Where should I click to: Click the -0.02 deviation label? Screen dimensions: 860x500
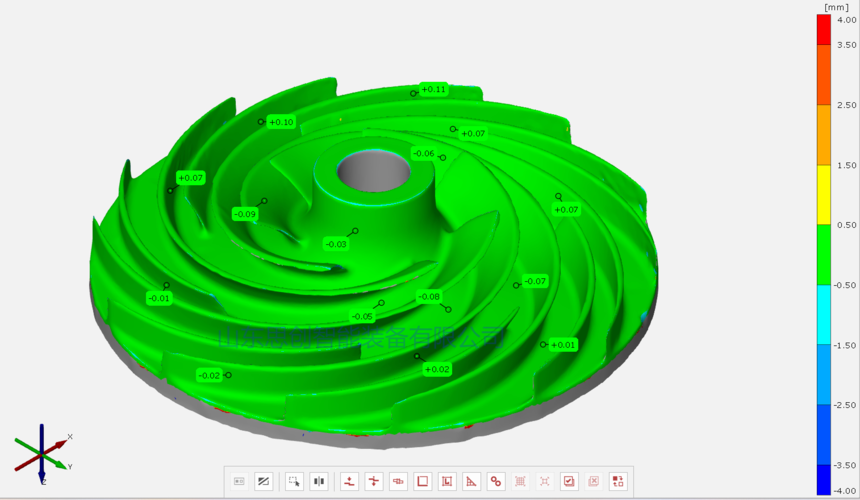[209, 376]
